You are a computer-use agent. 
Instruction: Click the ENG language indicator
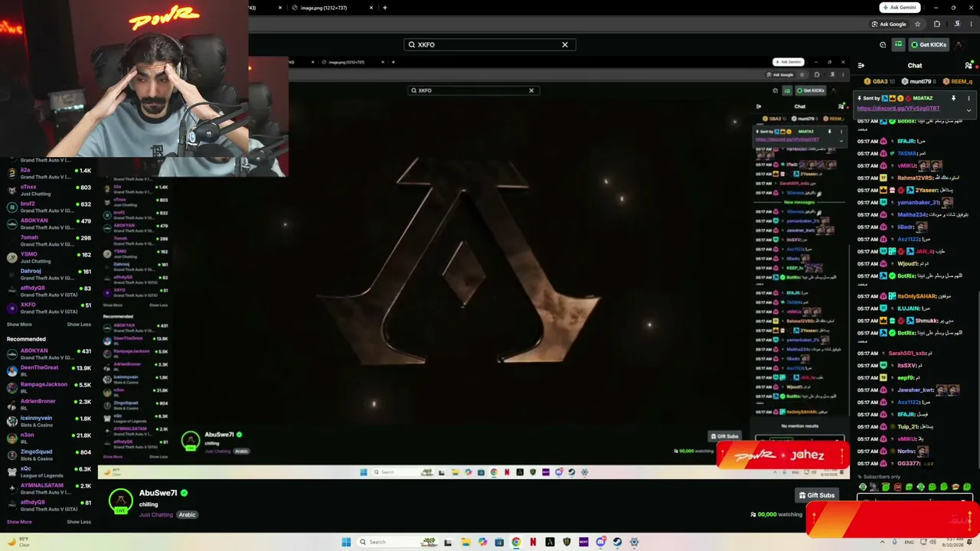pyautogui.click(x=909, y=542)
